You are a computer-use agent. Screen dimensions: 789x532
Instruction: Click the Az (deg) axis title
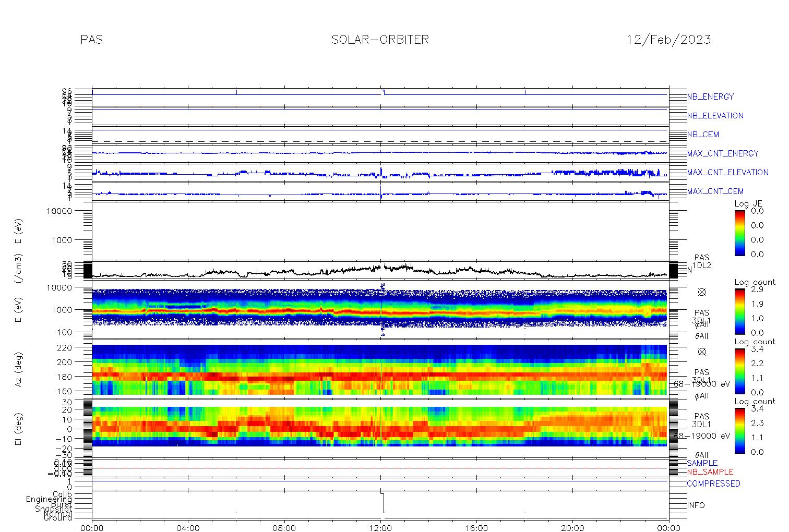pyautogui.click(x=19, y=369)
